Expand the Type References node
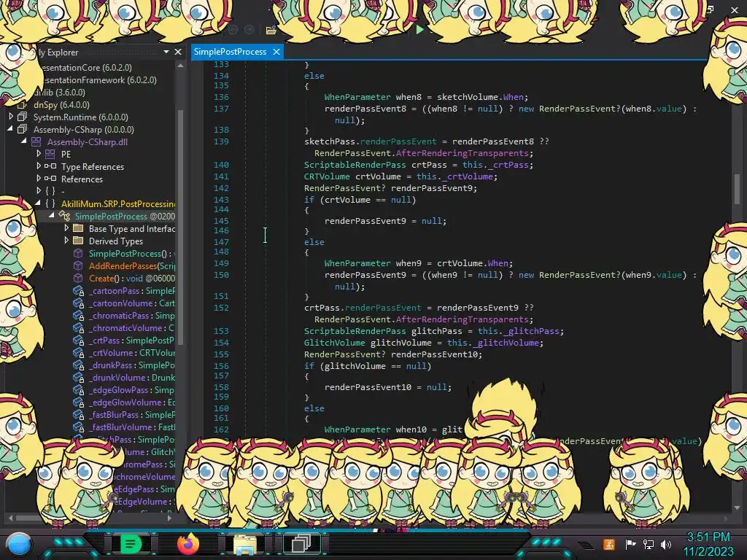This screenshot has height=560, width=747. 39,166
